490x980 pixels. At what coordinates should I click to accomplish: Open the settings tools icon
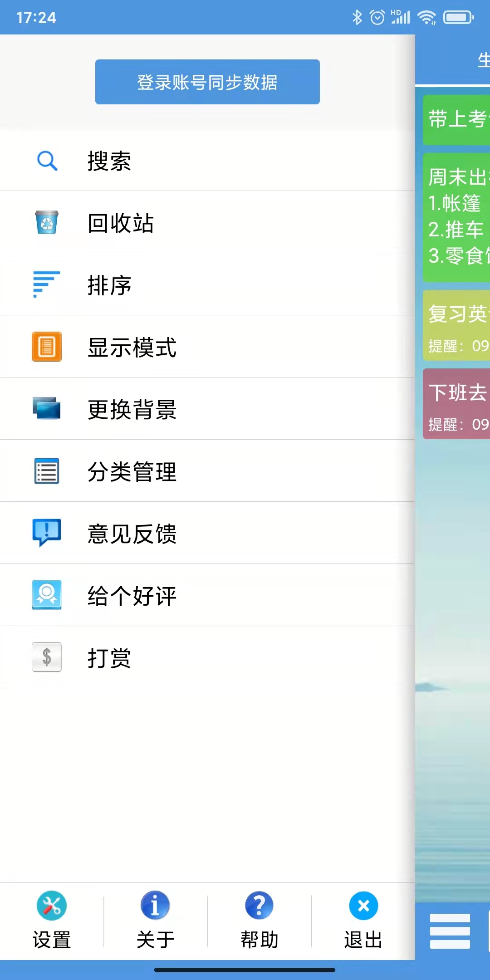[x=52, y=906]
